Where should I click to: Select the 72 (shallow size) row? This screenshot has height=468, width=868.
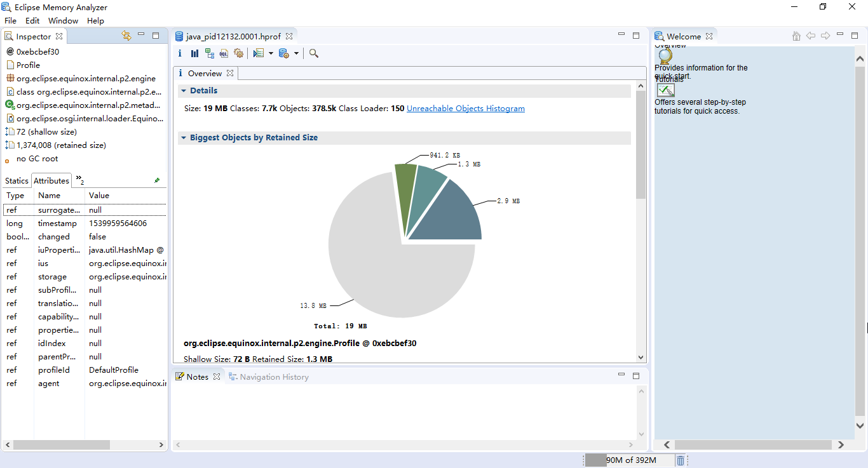[x=85, y=132]
